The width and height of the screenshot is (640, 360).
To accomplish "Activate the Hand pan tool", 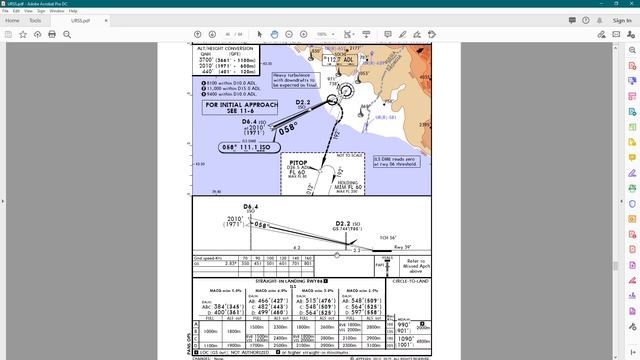I will 274,34.
